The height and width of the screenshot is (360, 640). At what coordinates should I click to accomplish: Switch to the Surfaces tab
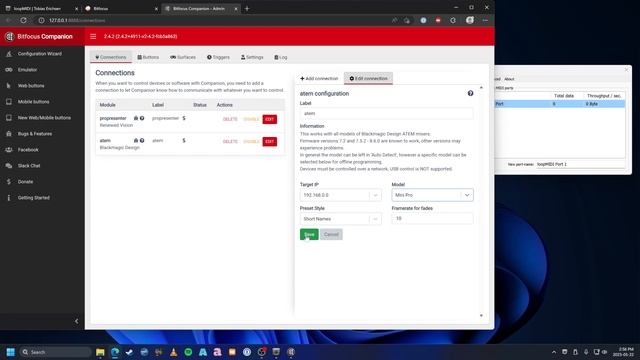point(183,57)
